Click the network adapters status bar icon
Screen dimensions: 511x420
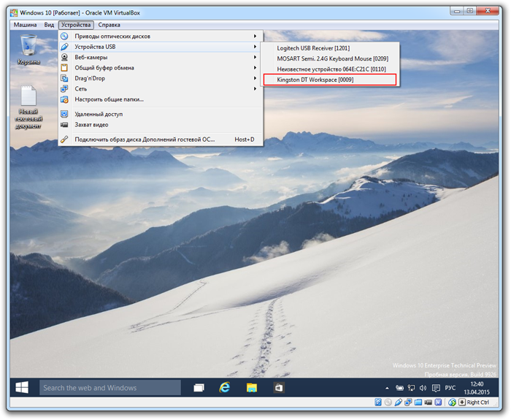pos(408,402)
